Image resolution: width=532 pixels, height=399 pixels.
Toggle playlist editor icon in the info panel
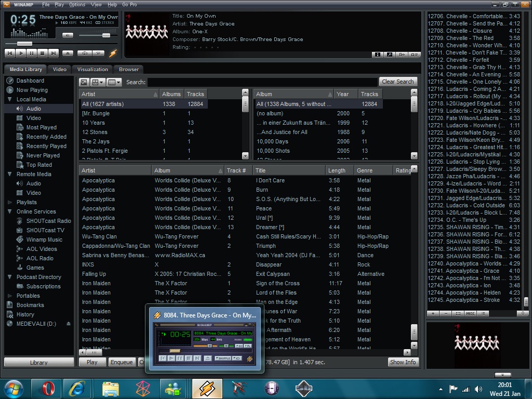coord(414,54)
